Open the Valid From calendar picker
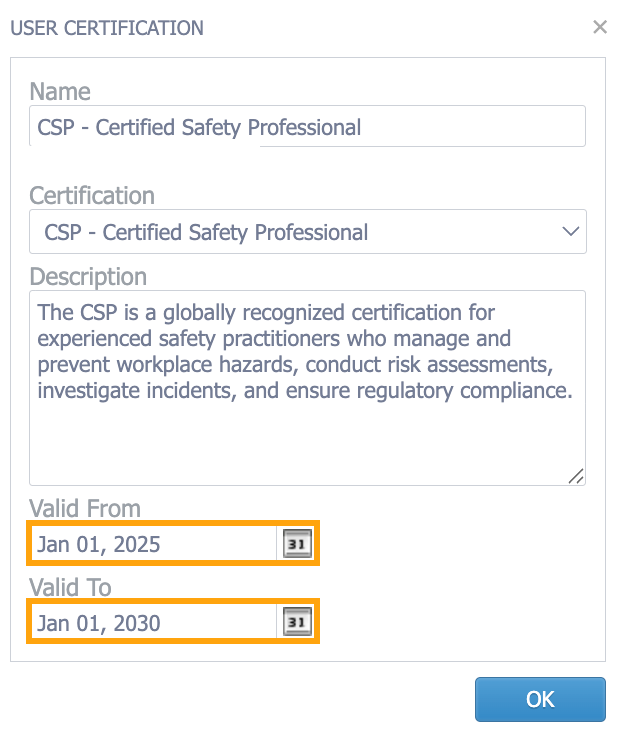The height and width of the screenshot is (734, 618). click(297, 544)
